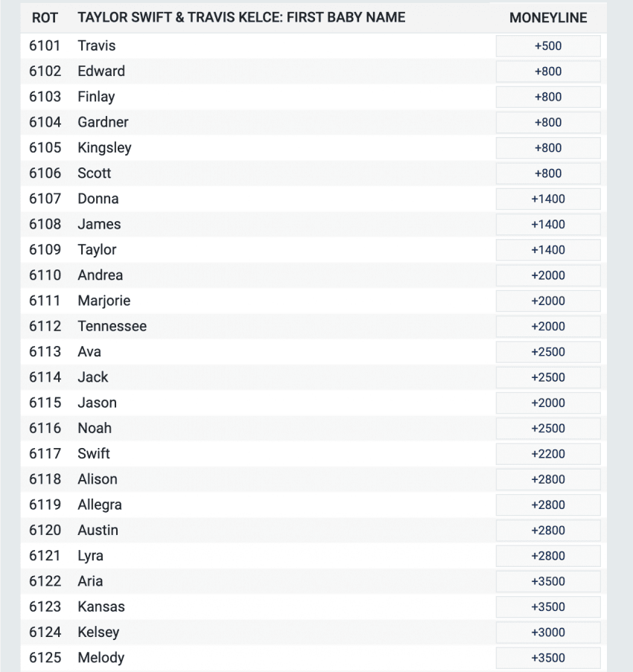Click Allegra +2800 moneyline button

click(x=548, y=505)
